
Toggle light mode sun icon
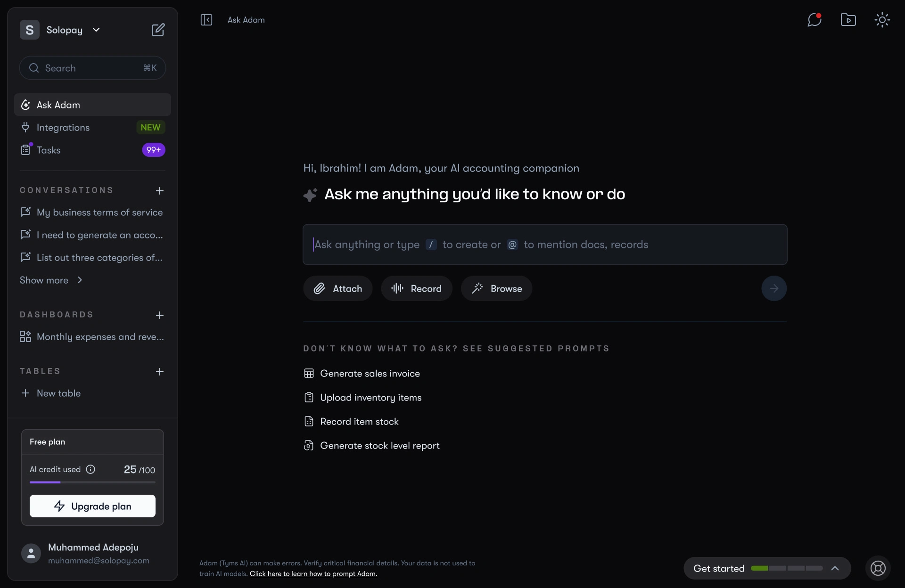[x=882, y=20]
